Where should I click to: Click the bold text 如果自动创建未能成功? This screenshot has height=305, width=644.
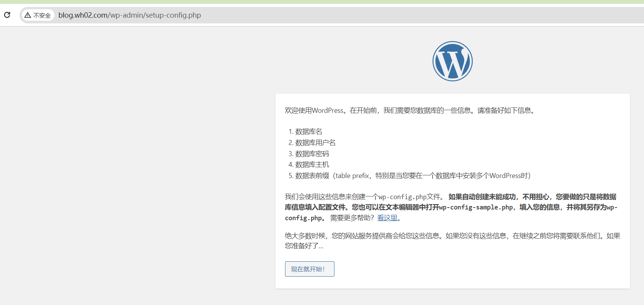[x=482, y=197]
